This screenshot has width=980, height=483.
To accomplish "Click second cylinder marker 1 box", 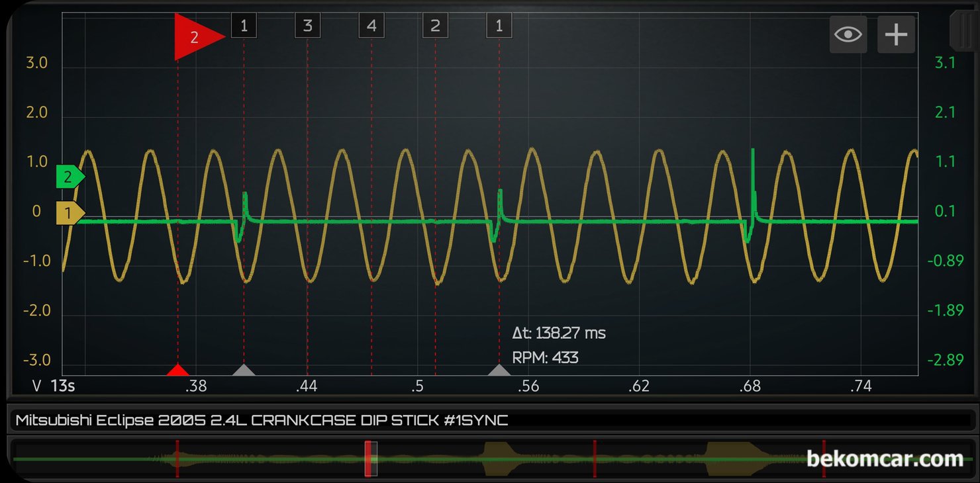I will tap(499, 26).
